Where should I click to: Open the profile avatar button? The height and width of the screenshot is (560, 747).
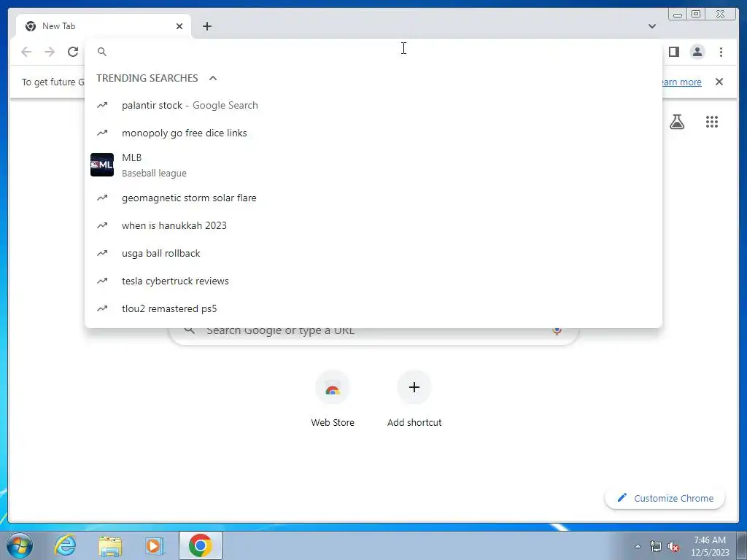[697, 52]
